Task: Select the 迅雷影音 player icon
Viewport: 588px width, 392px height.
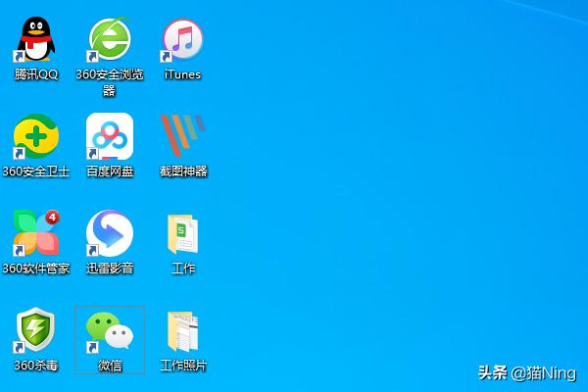Action: 110,233
